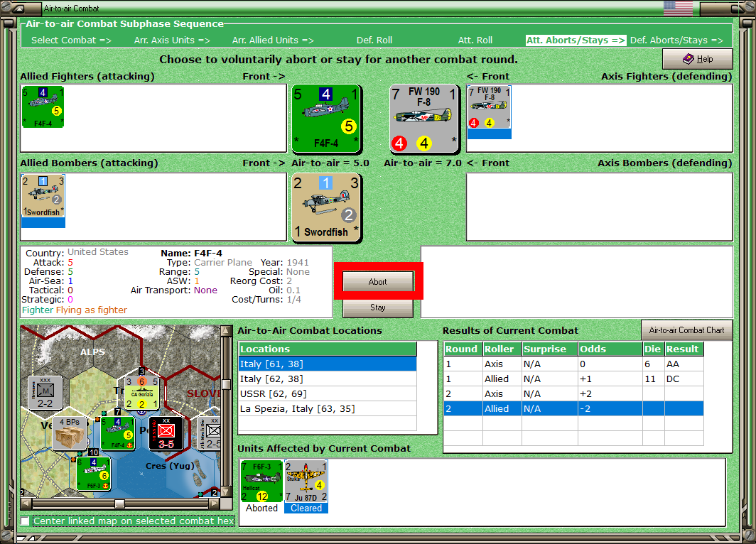Click the United States flag icon in title bar
The height and width of the screenshot is (544, 756).
pyautogui.click(x=678, y=8)
